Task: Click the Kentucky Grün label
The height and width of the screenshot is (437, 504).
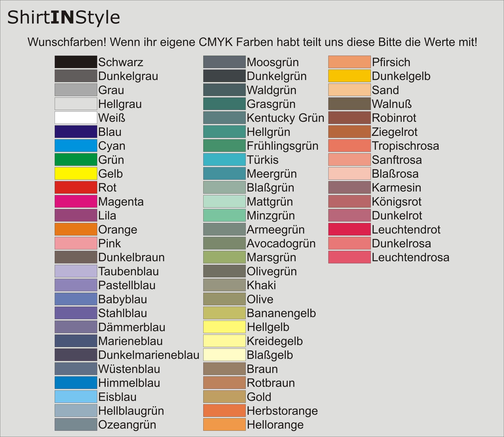Action: (x=286, y=118)
